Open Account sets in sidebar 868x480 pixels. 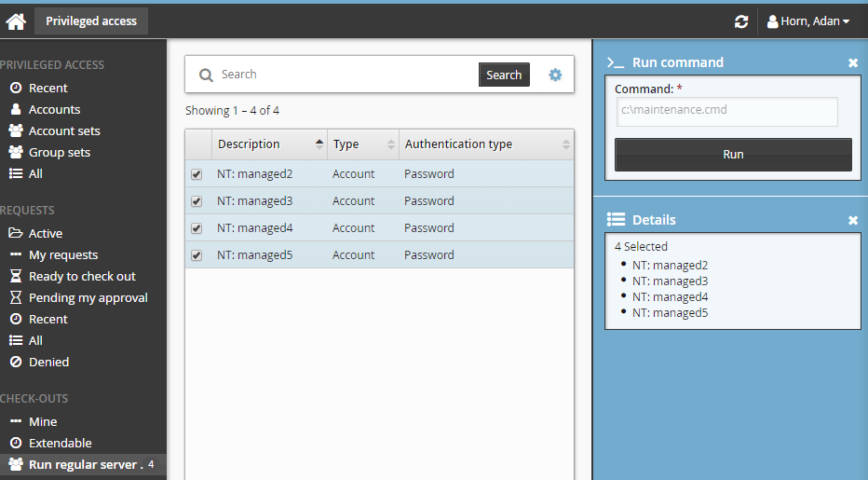point(63,130)
